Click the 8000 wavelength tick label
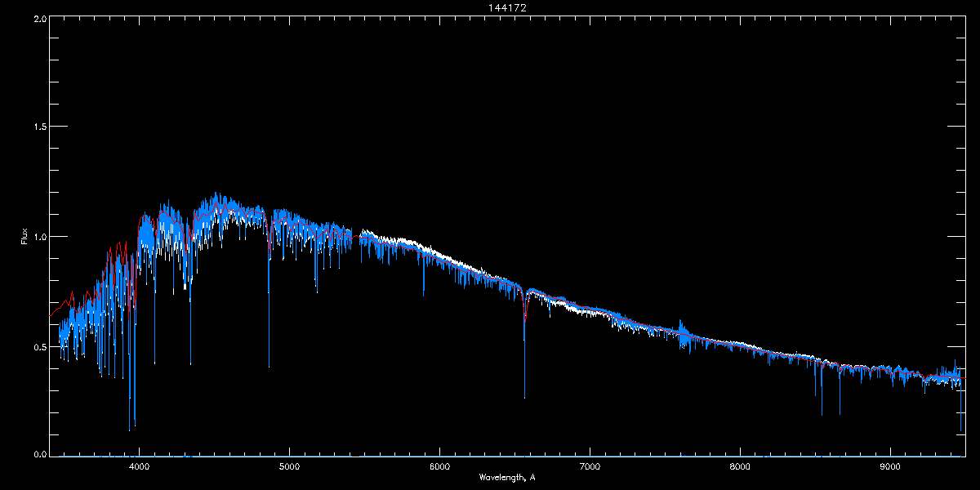The height and width of the screenshot is (490, 980). [740, 467]
